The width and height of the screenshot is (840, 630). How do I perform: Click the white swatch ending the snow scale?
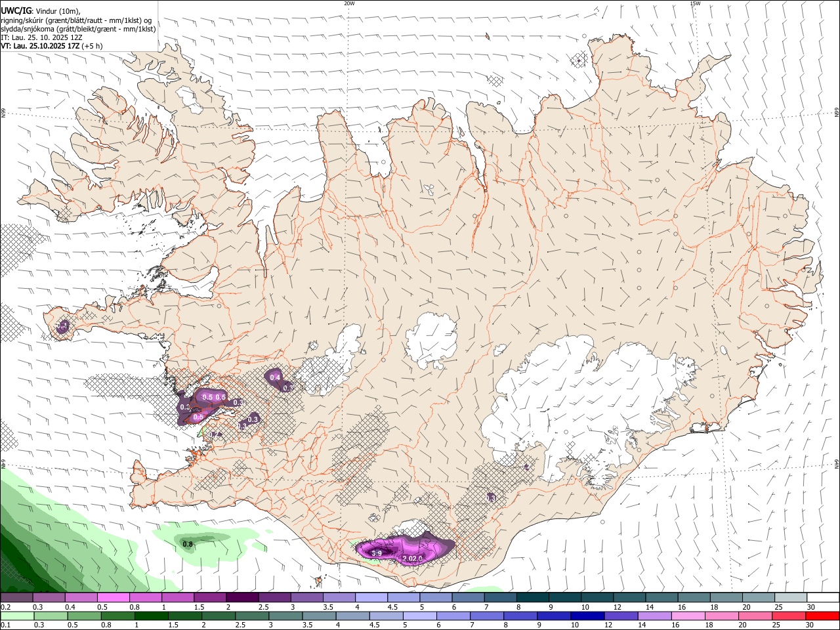[823, 598]
